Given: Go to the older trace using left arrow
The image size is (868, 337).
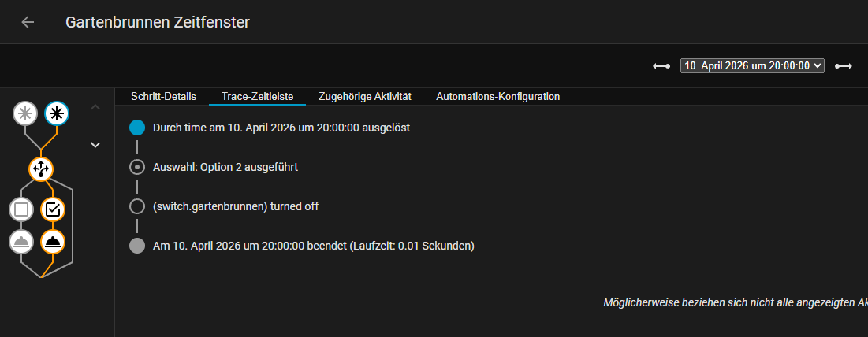Looking at the screenshot, I should (661, 67).
